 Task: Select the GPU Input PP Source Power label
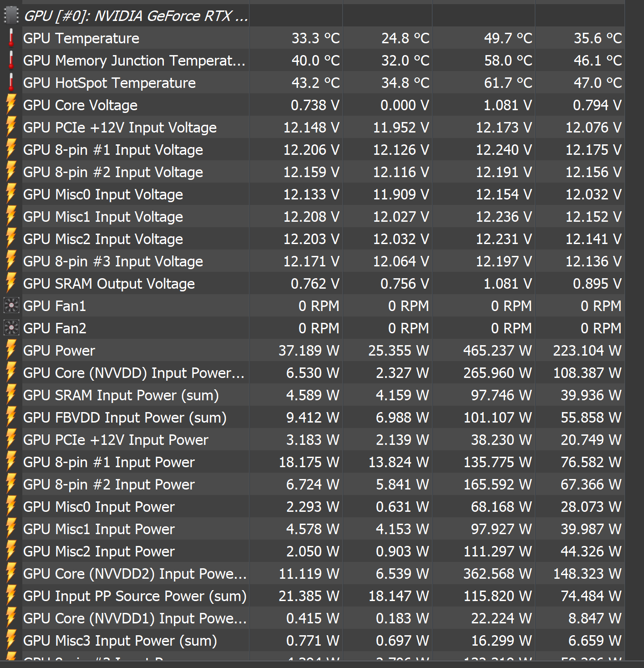coord(135,596)
